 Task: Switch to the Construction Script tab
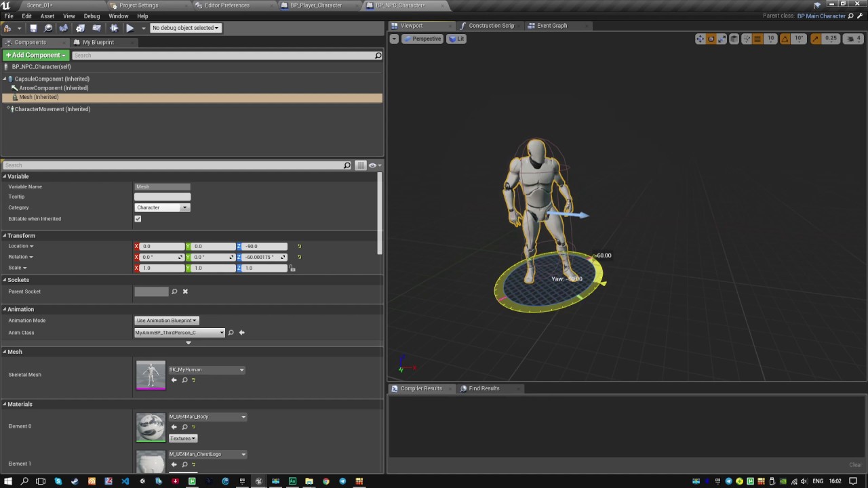(x=491, y=26)
